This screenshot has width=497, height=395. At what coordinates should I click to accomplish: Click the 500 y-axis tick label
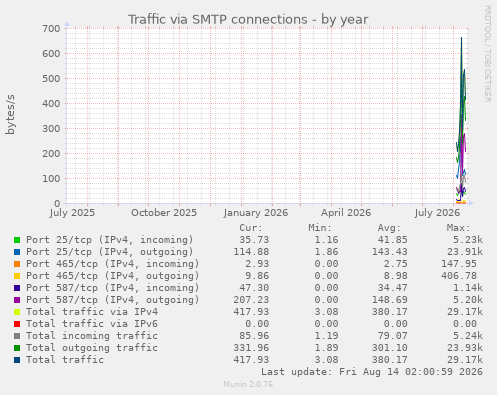coord(51,78)
